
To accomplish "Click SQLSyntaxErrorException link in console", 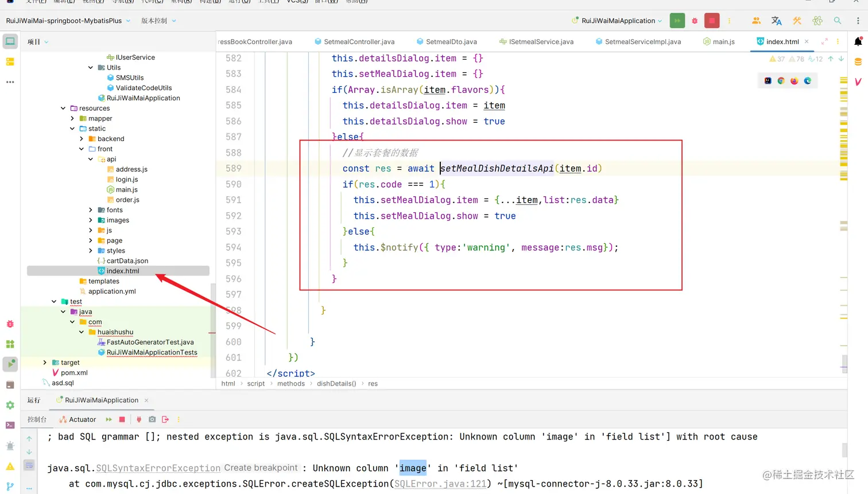I will [x=158, y=468].
